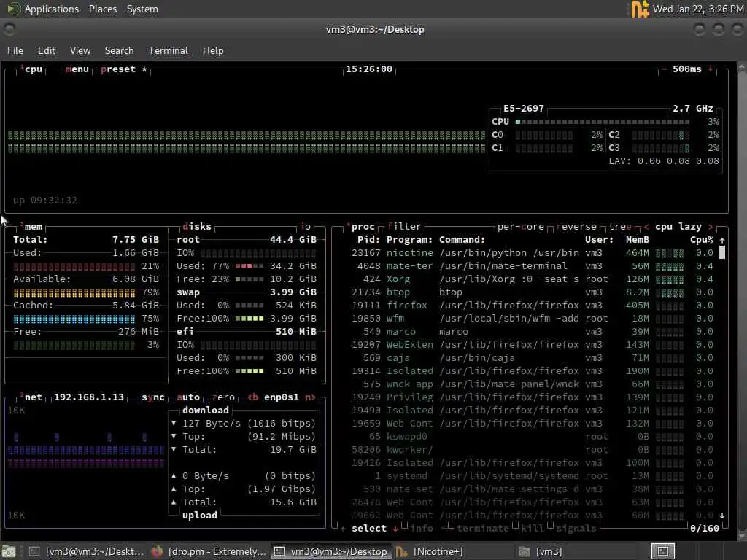Click signals in the proc footer

pyautogui.click(x=576, y=529)
